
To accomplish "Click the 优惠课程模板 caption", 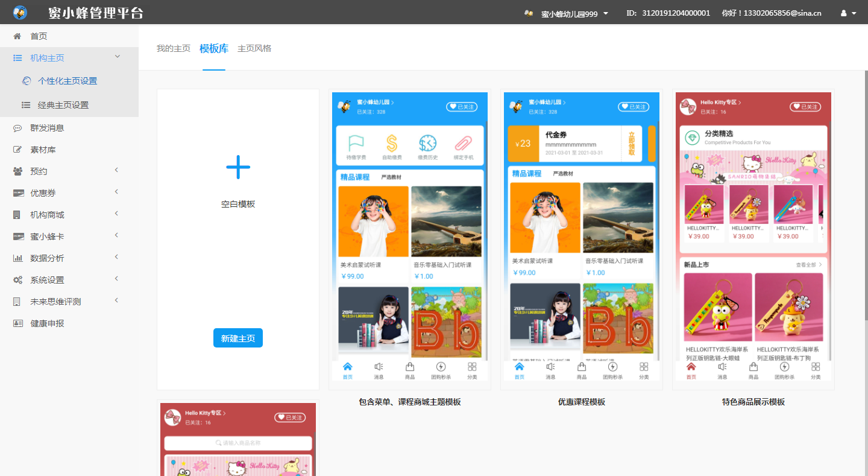I will pyautogui.click(x=582, y=402).
